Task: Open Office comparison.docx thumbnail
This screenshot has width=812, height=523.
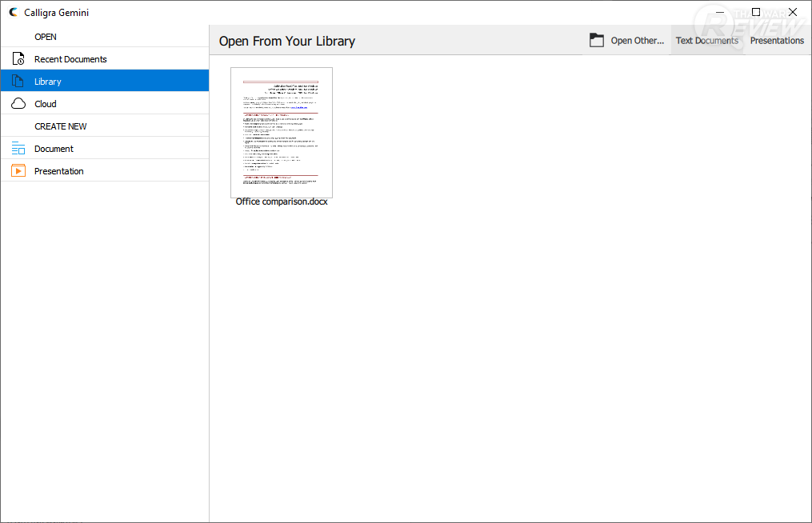Action: (x=282, y=132)
